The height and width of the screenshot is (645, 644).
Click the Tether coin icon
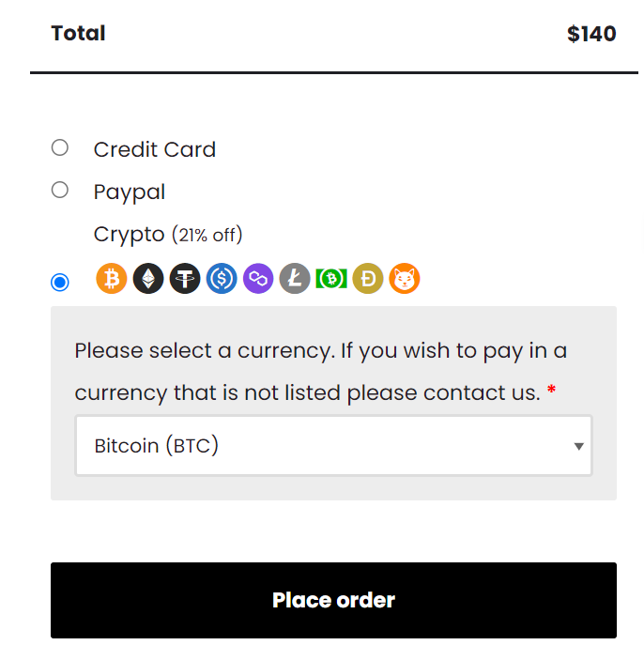click(x=185, y=279)
